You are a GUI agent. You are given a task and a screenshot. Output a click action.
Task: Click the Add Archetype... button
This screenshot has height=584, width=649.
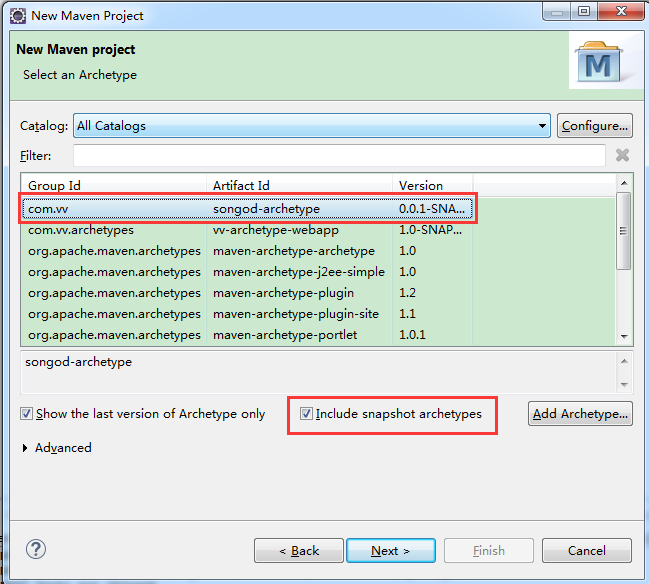[580, 413]
